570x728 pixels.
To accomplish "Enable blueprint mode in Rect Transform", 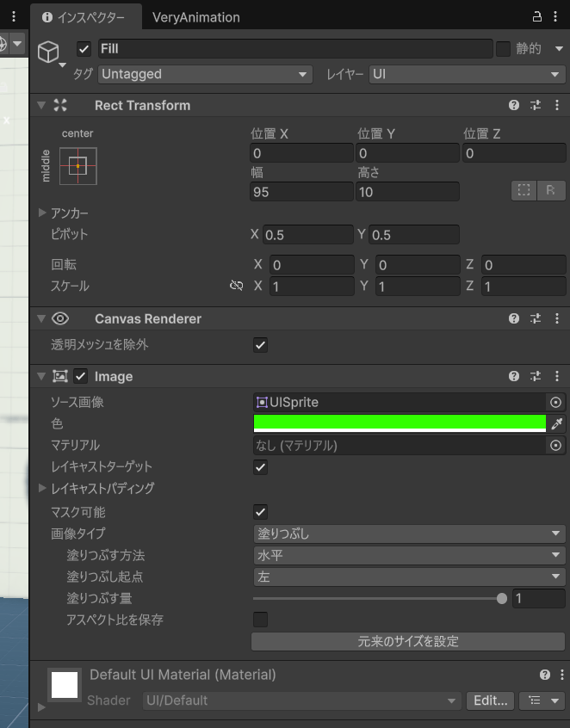I will (524, 191).
